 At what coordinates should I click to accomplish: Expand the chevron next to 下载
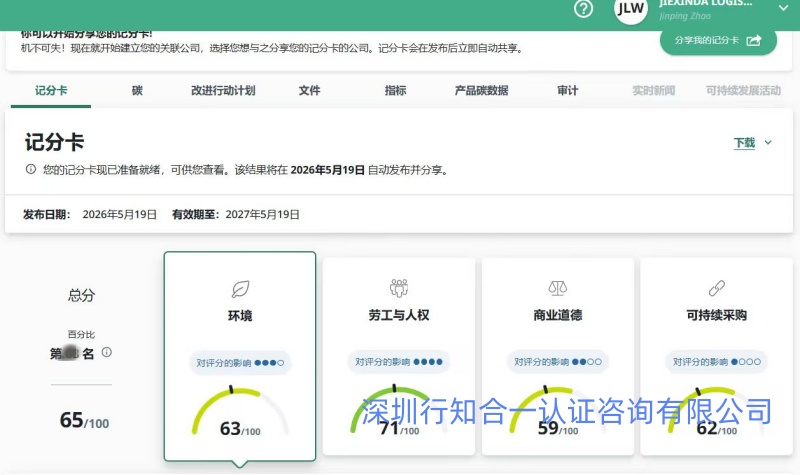tap(768, 143)
